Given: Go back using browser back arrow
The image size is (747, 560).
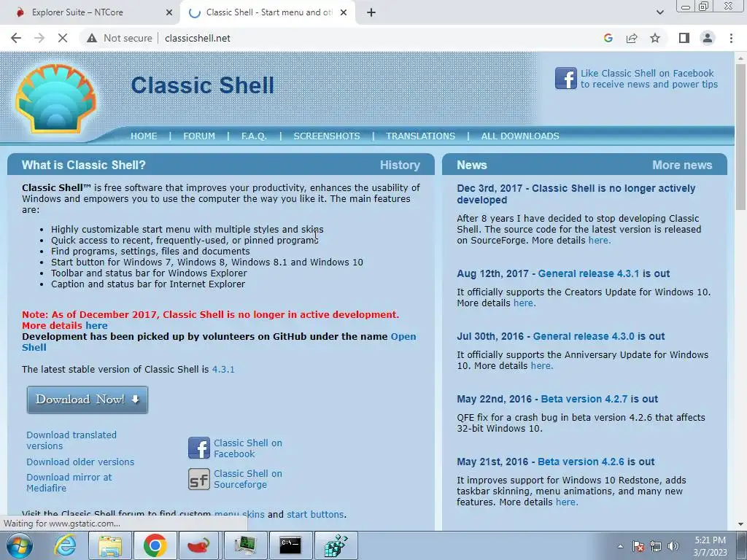Looking at the screenshot, I should (16, 38).
